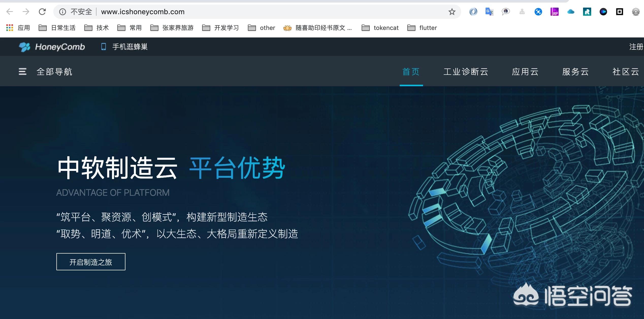Click the 中软制造云 heading text

tap(117, 168)
